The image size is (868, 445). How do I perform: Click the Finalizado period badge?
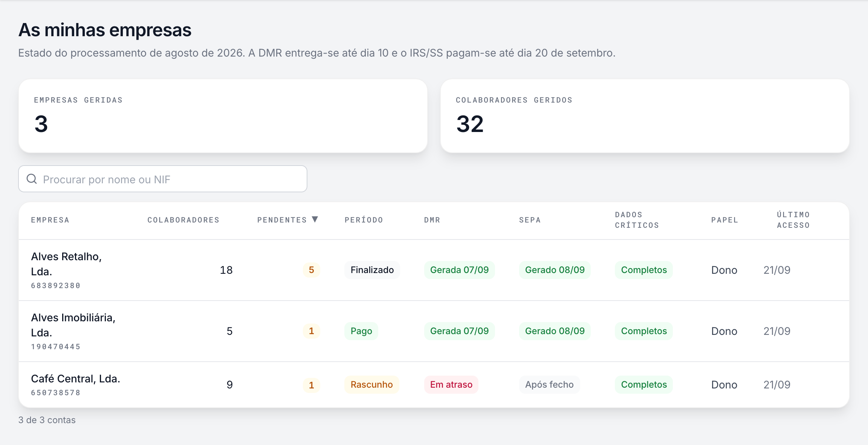pyautogui.click(x=372, y=270)
